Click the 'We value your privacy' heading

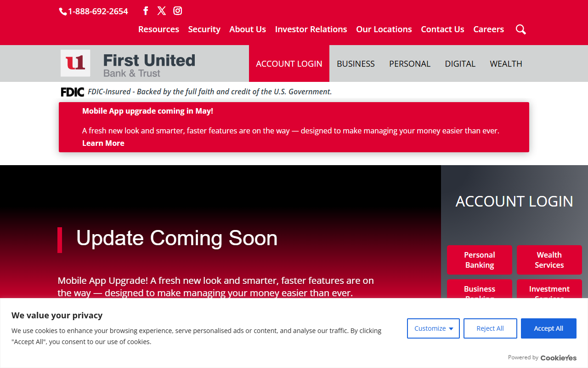(x=57, y=315)
